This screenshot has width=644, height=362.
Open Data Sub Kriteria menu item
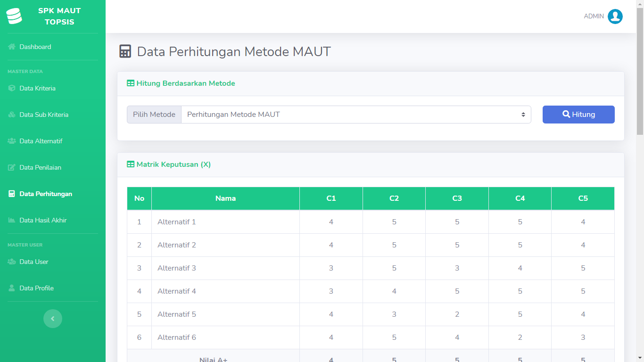44,115
